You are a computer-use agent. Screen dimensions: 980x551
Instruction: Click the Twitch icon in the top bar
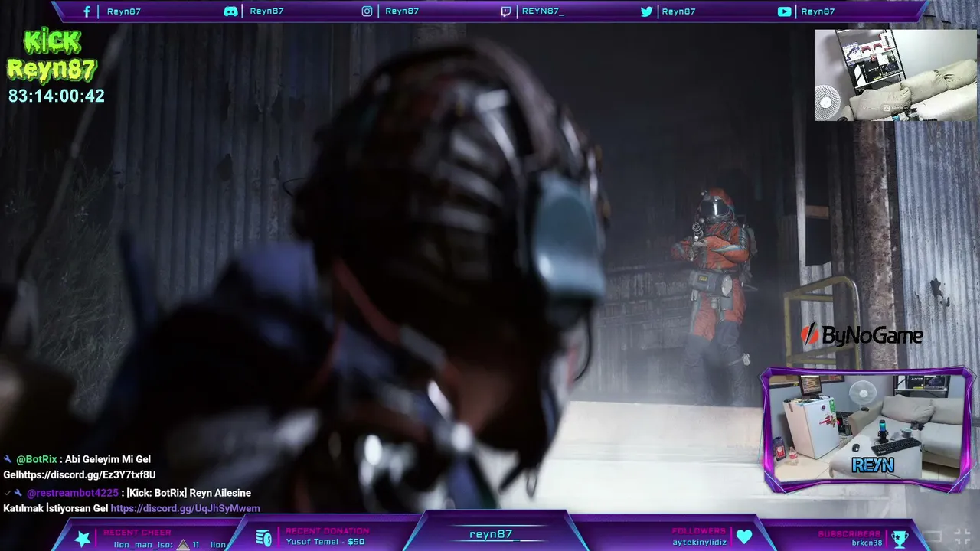click(505, 11)
